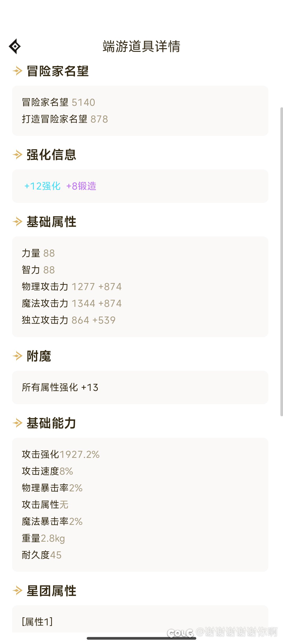Click the arrow icon beside 基础属性 heading
This screenshot has height=644, width=283.
point(17,222)
